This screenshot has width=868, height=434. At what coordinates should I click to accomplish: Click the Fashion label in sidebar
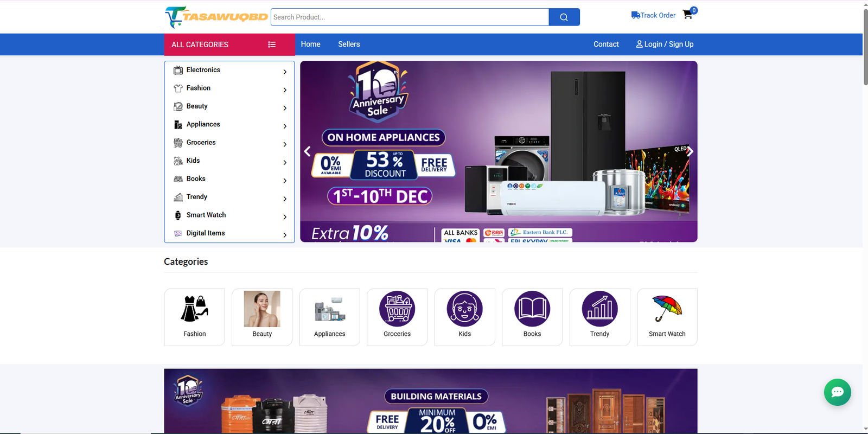pos(199,88)
